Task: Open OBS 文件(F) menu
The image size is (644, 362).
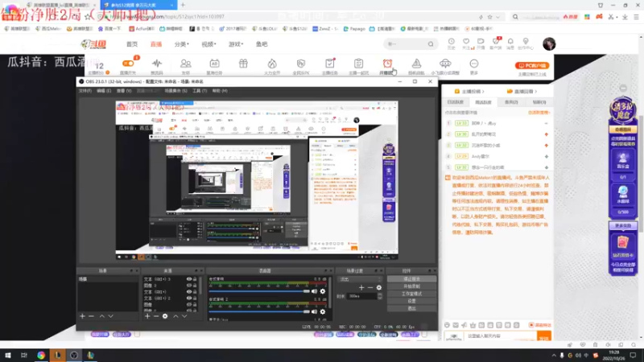Action: (85, 91)
